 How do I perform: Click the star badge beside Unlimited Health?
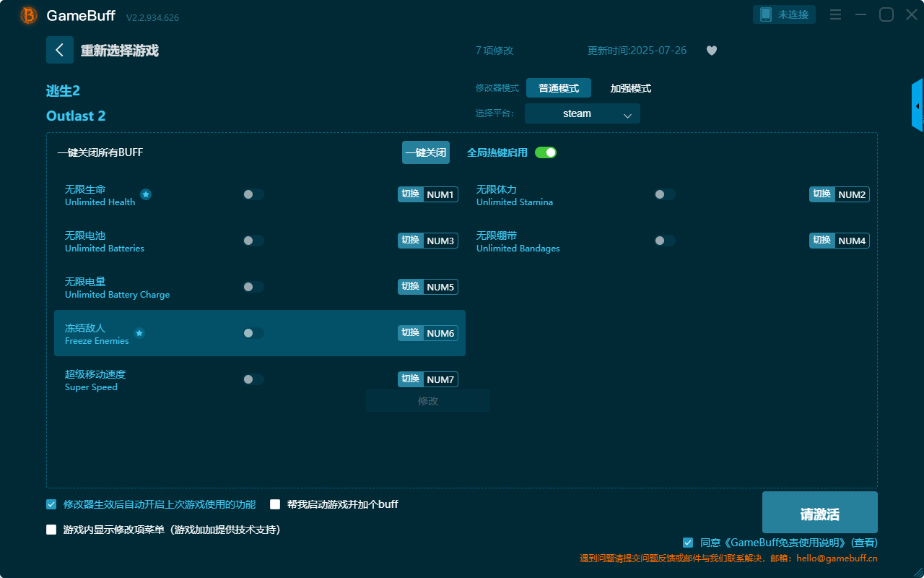[146, 194]
